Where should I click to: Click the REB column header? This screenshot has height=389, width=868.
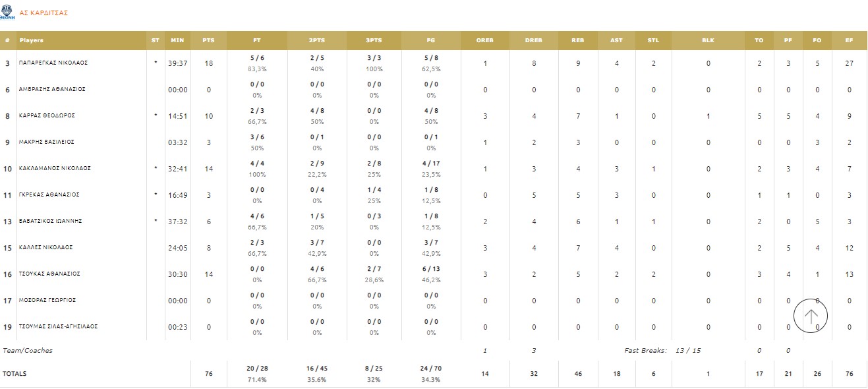pos(578,40)
